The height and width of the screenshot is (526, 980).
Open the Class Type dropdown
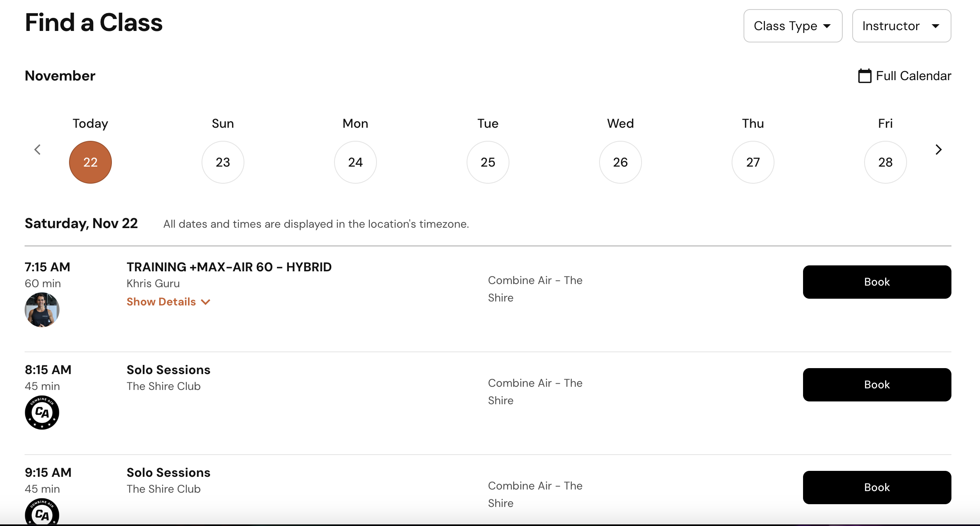(x=792, y=26)
